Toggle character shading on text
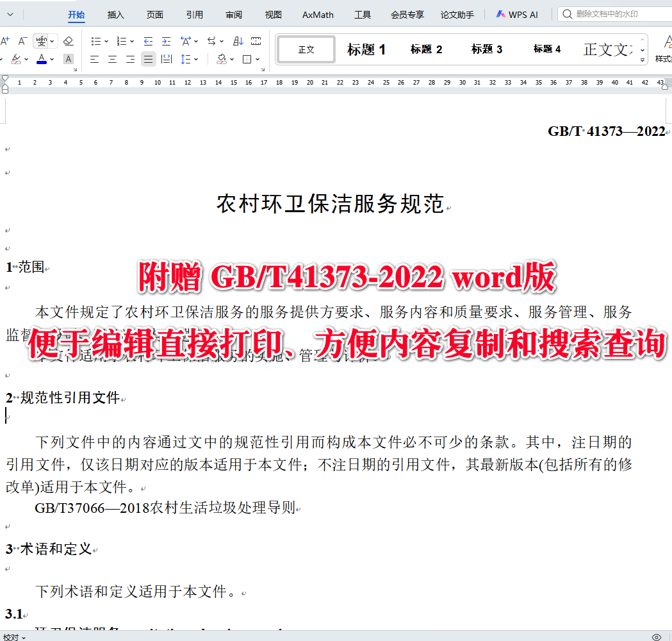The image size is (672, 641). click(68, 59)
